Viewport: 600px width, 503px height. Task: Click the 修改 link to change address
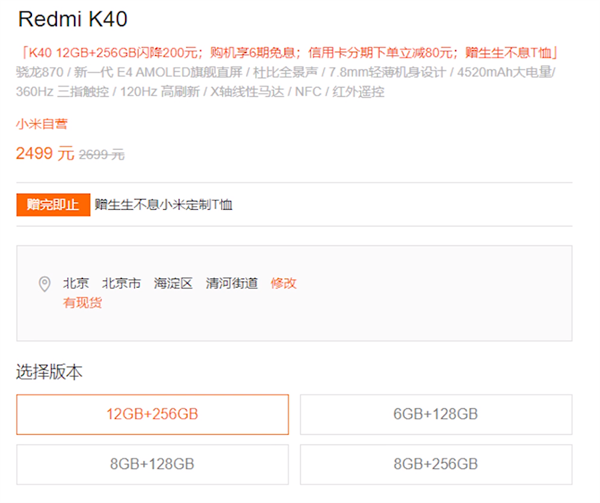[284, 283]
